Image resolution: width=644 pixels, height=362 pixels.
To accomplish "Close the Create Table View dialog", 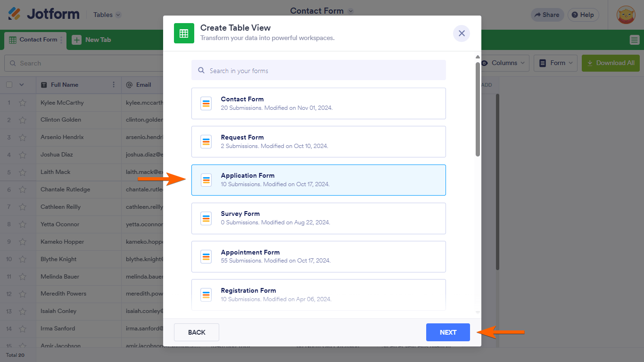I will coord(462,33).
